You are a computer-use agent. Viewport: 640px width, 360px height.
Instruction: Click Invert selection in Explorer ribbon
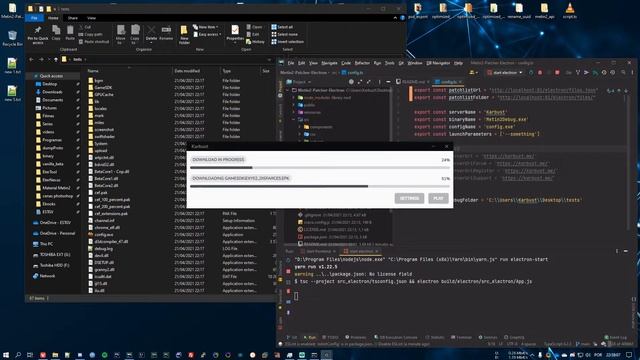click(x=287, y=42)
